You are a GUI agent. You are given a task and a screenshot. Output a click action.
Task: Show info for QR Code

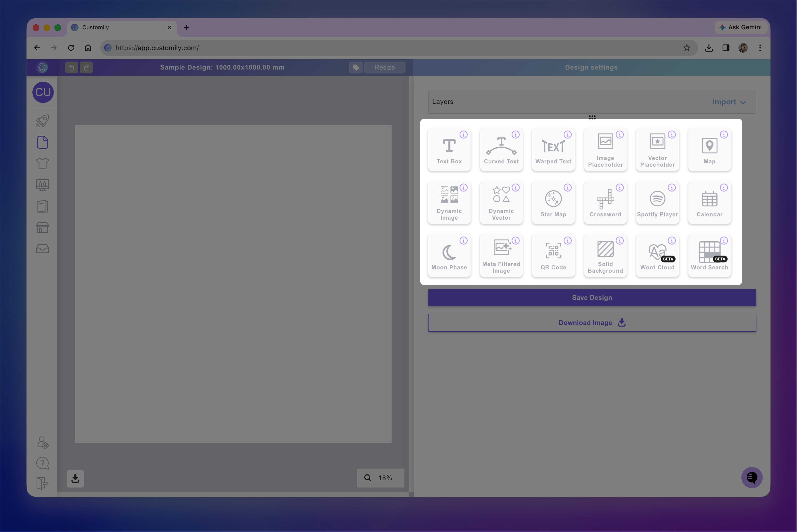coord(568,240)
